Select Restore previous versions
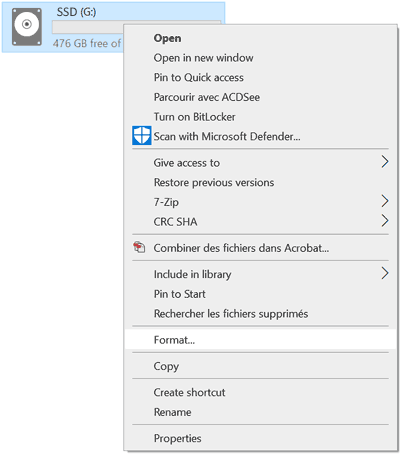Screen dimensions: 400x454 260,182
